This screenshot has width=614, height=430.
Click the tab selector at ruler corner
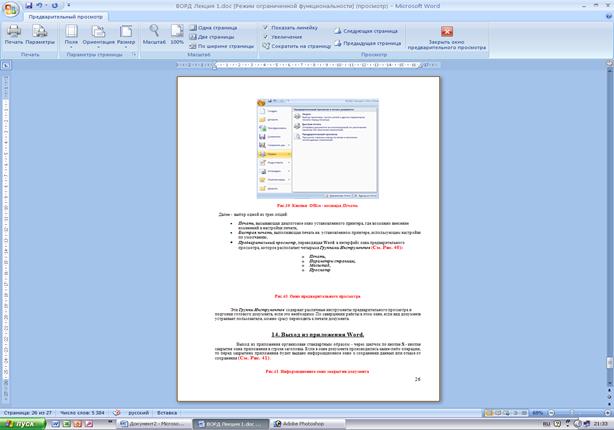click(x=5, y=65)
